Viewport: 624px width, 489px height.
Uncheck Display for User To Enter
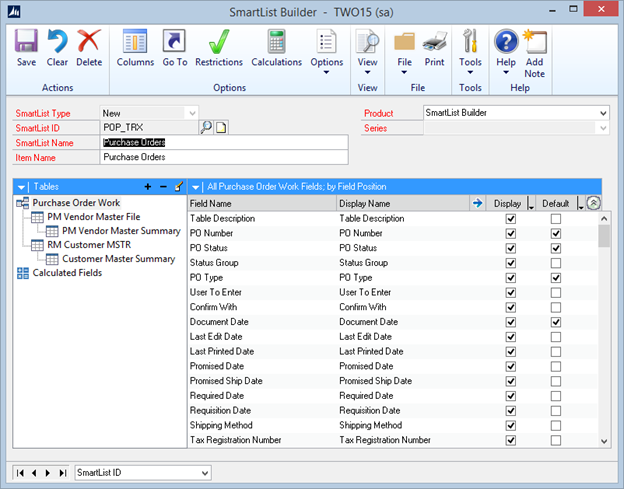click(x=511, y=292)
